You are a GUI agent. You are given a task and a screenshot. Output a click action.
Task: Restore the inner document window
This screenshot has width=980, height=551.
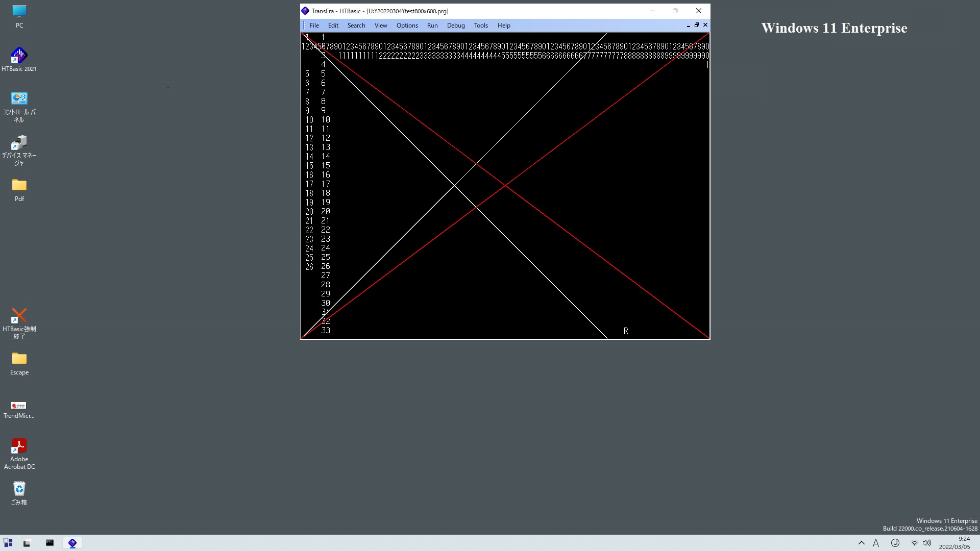point(697,25)
